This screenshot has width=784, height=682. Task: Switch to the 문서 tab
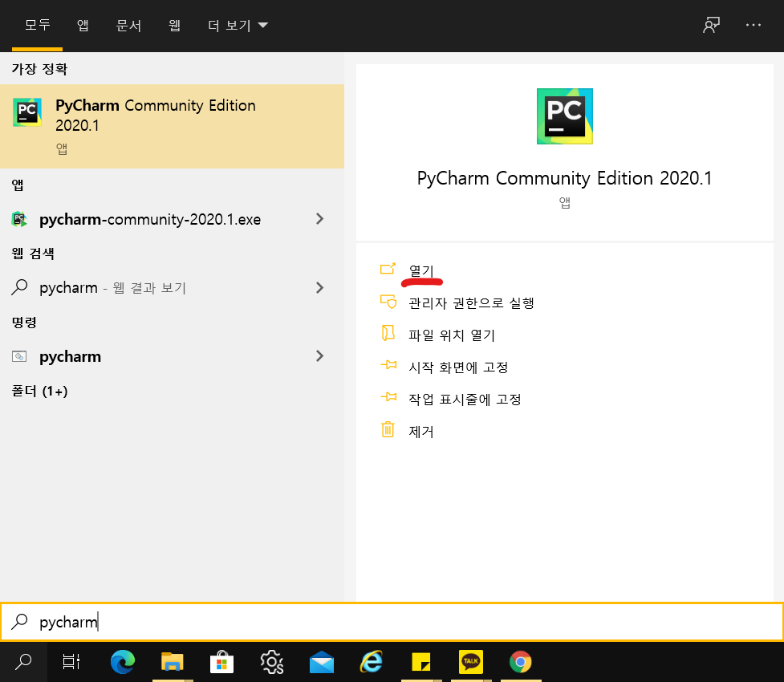click(128, 25)
